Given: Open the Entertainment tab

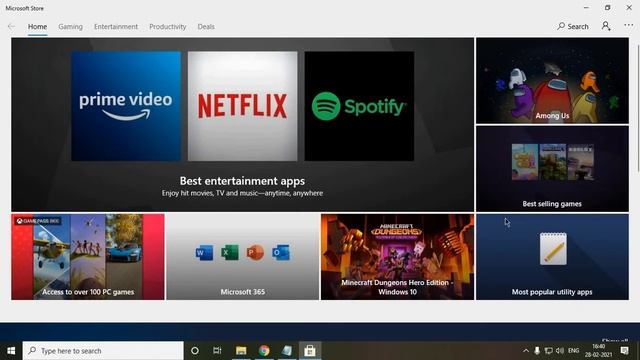Looking at the screenshot, I should pos(116,27).
